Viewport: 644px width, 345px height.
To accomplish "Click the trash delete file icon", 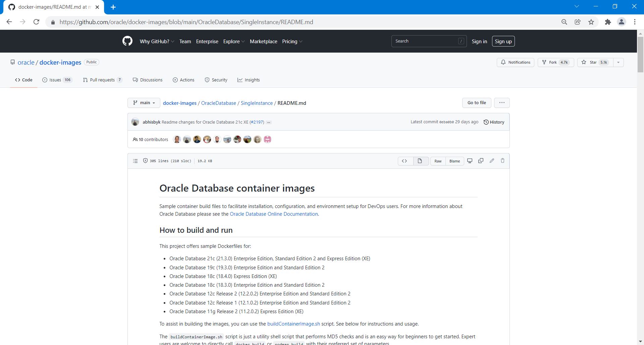I will [502, 161].
